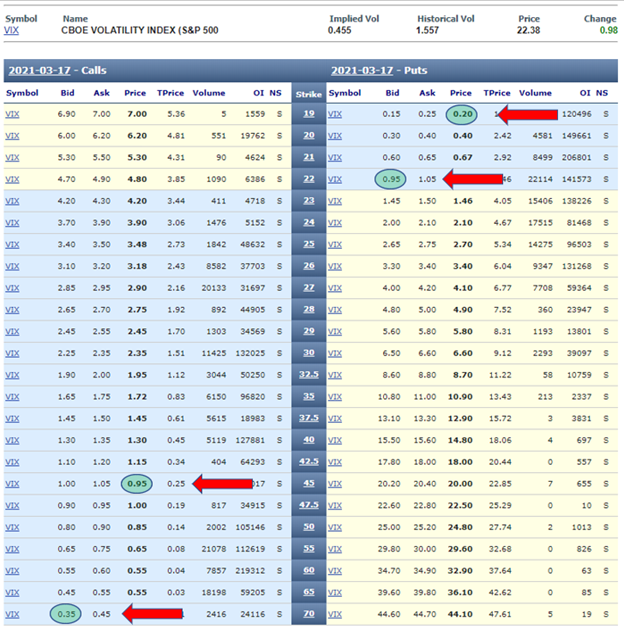Click calls table Volume column header
The image size is (624, 630).
click(209, 93)
